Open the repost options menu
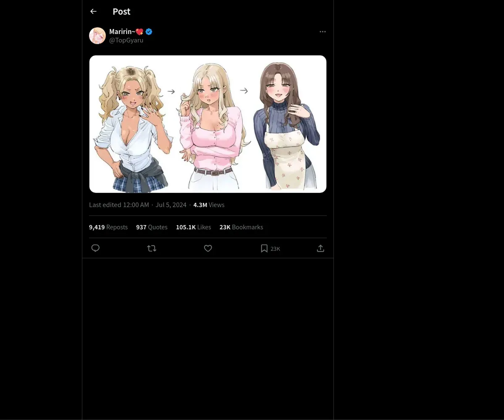This screenshot has height=420, width=504. coord(152,248)
